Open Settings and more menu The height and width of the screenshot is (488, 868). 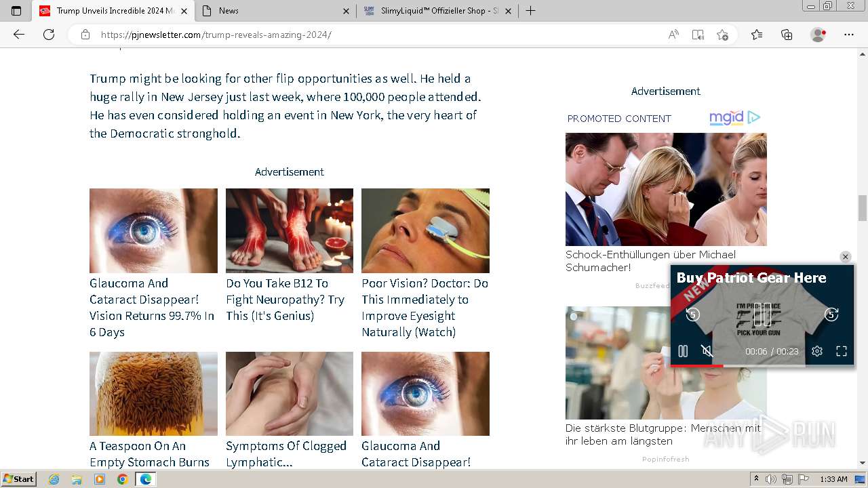[x=849, y=35]
